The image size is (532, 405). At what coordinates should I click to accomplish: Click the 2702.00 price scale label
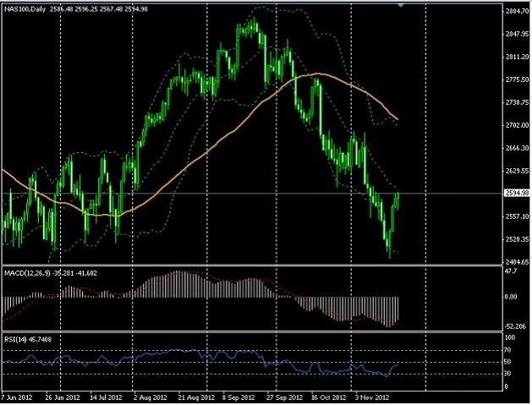pos(517,125)
